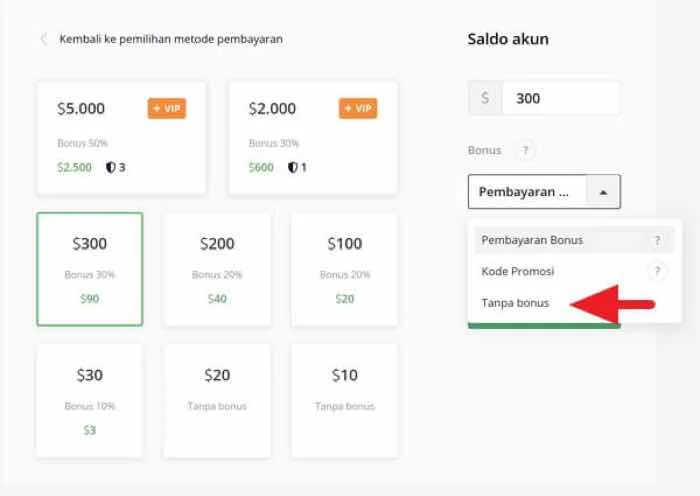Click the Bonus help question mark icon
The width and height of the screenshot is (700, 496).
pyautogui.click(x=526, y=151)
